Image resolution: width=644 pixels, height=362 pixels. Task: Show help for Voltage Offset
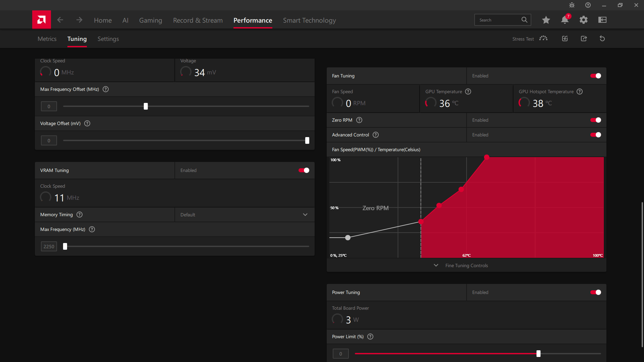click(x=87, y=123)
